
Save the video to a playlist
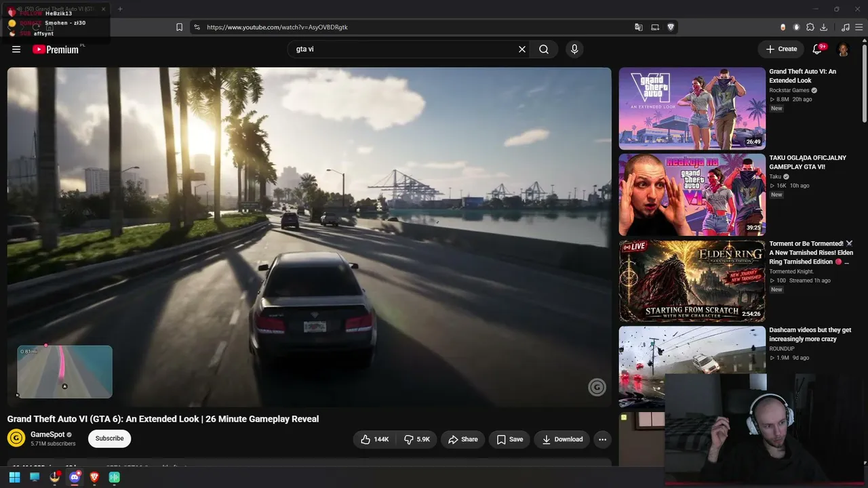click(x=510, y=439)
